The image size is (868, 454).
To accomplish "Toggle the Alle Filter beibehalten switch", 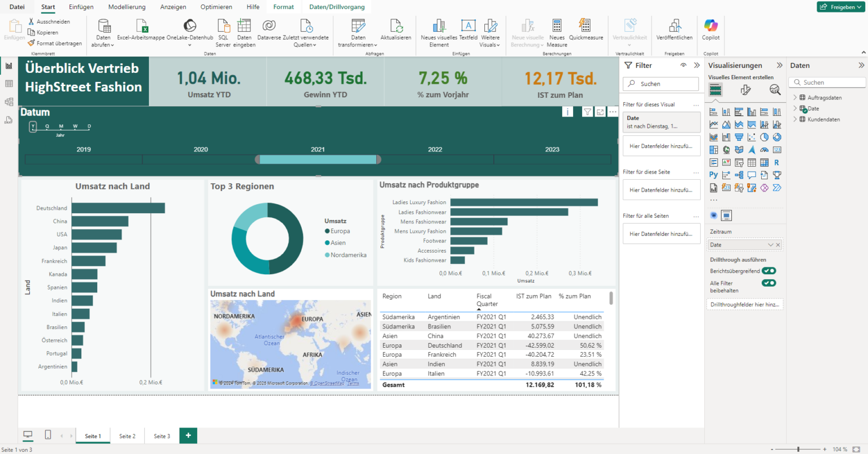I will pos(769,283).
